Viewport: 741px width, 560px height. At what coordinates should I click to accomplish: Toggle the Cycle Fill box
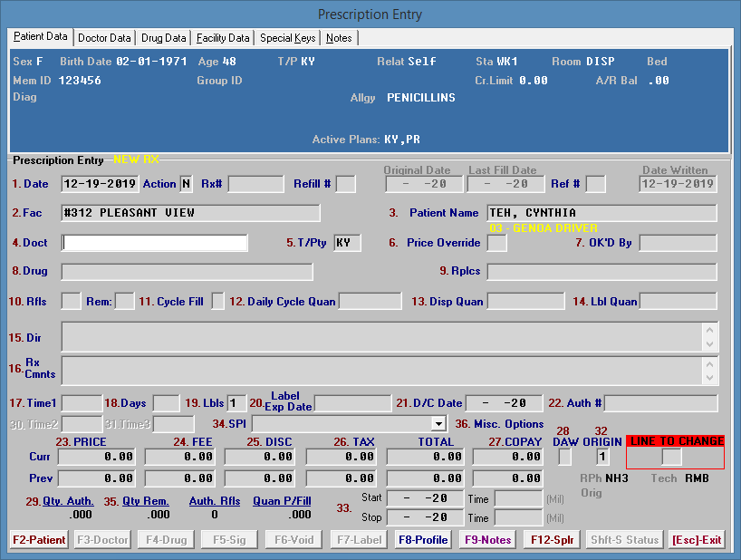click(x=217, y=301)
